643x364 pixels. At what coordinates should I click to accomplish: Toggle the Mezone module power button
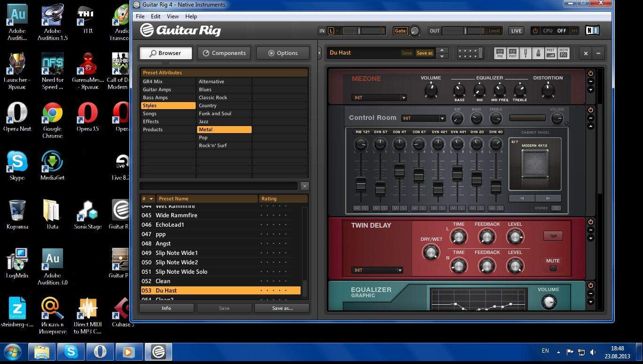(591, 73)
